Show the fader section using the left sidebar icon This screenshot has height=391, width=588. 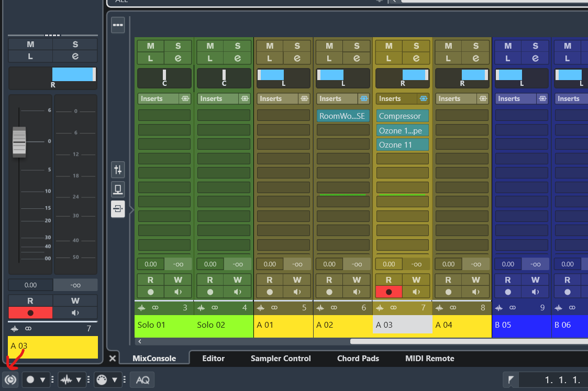coord(118,169)
